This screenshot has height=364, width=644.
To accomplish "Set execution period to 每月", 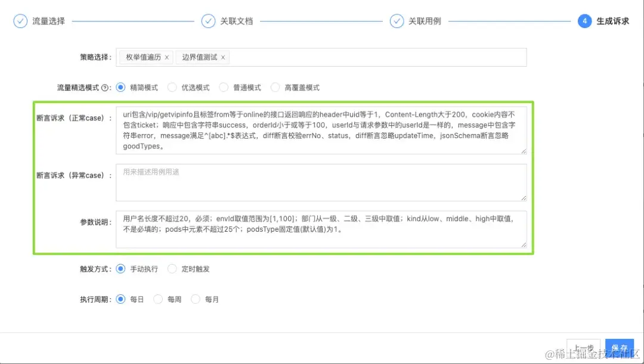I will [x=196, y=299].
